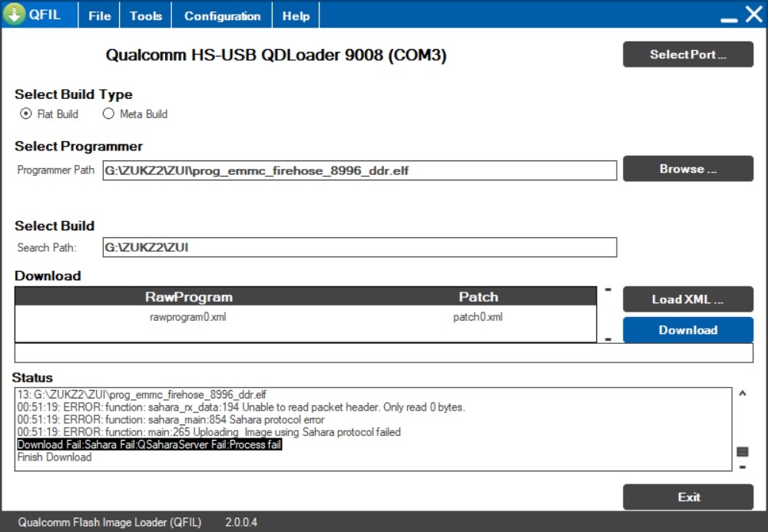The image size is (768, 532).
Task: Browse for a programmer file
Action: pos(687,169)
